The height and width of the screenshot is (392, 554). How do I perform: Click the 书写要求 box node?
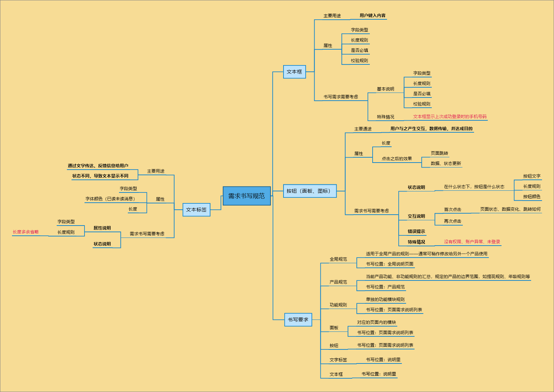298,320
